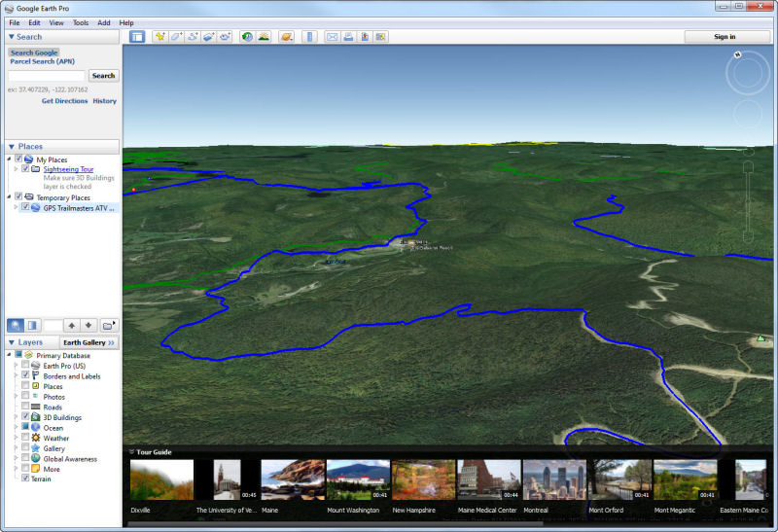Toggle sunlight across the landscape
Viewport: 778px width, 532px height.
tap(264, 37)
